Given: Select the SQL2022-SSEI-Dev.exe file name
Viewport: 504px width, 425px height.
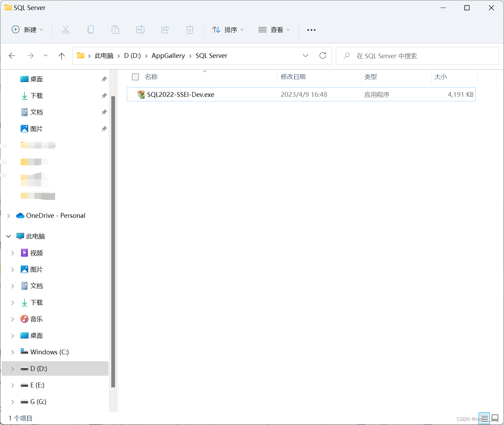Looking at the screenshot, I should pyautogui.click(x=181, y=94).
